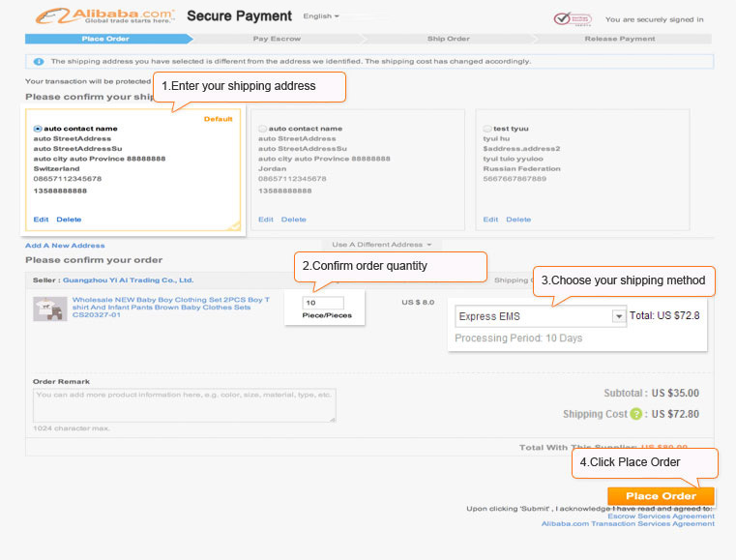Select the test tyuu address radio button
This screenshot has height=560, width=736.
point(487,129)
